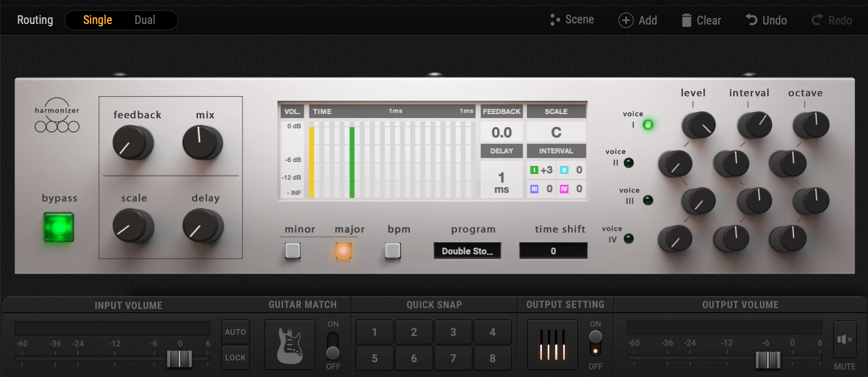Click the mix knob
The width and height of the screenshot is (868, 377).
pos(202,142)
